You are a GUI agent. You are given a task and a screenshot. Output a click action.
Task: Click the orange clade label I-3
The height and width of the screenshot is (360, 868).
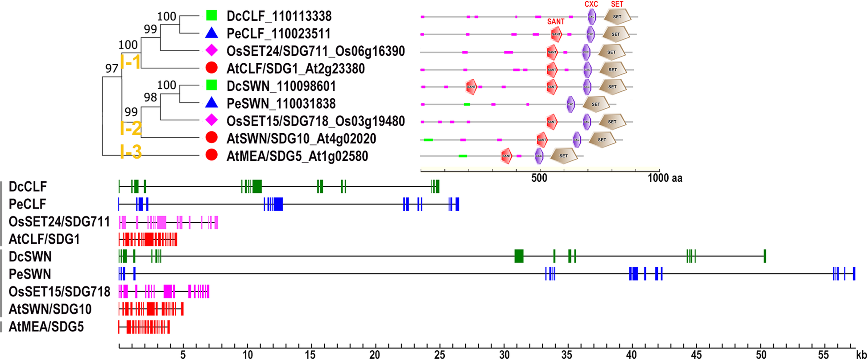click(131, 152)
